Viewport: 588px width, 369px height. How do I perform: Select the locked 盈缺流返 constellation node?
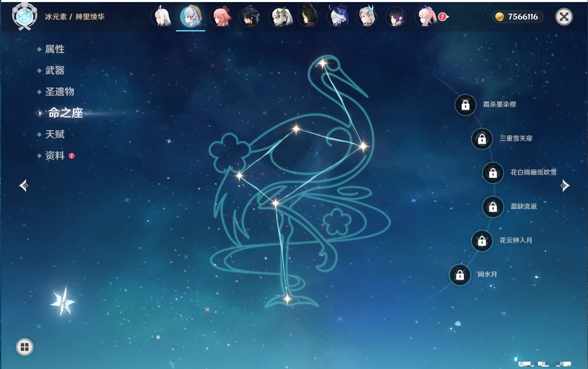pos(493,207)
